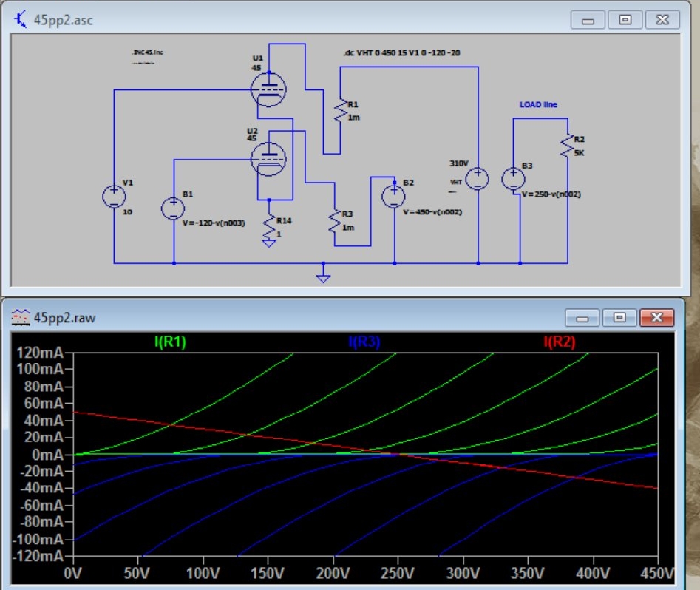
Task: Close the 45pp2.raw waveform window
Action: [x=656, y=318]
